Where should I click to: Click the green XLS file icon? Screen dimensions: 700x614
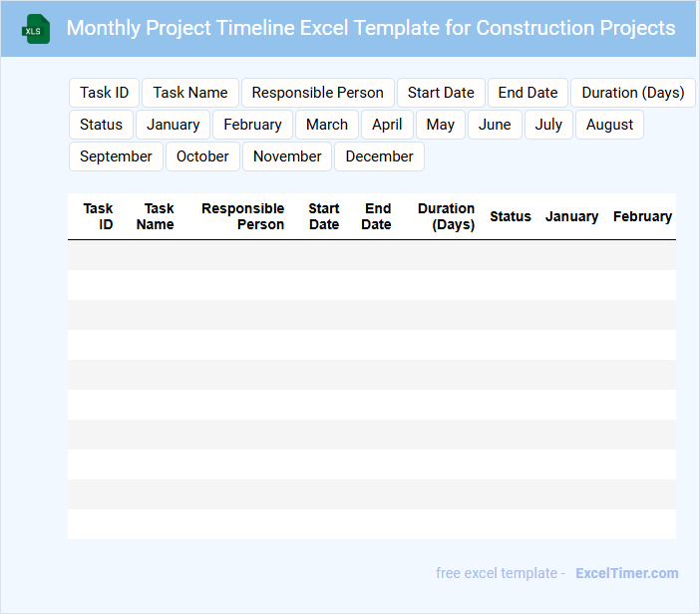[x=37, y=29]
